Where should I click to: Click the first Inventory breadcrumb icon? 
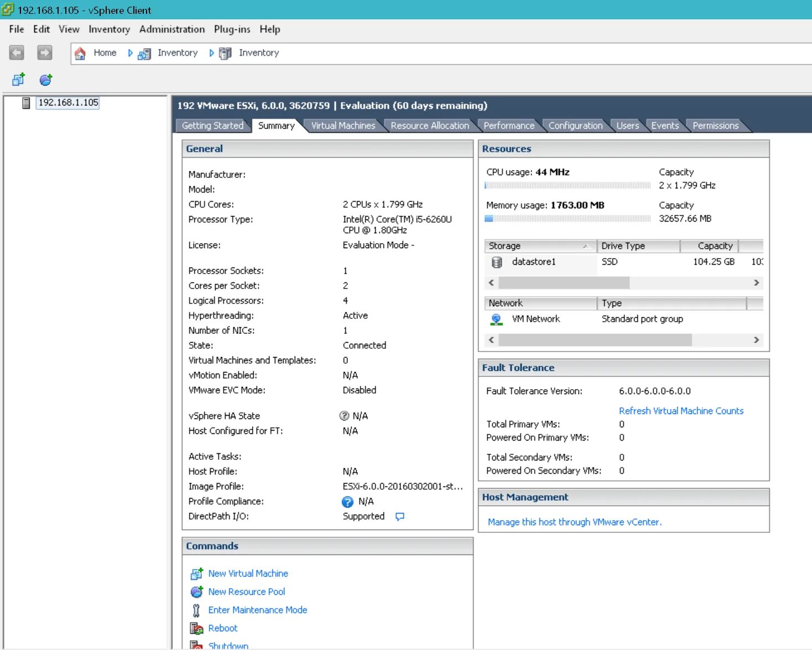pyautogui.click(x=144, y=54)
